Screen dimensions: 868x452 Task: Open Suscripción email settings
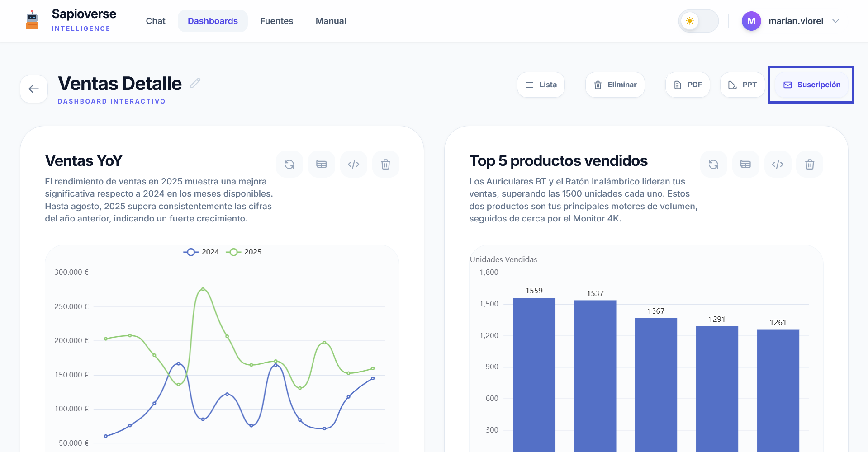click(812, 85)
